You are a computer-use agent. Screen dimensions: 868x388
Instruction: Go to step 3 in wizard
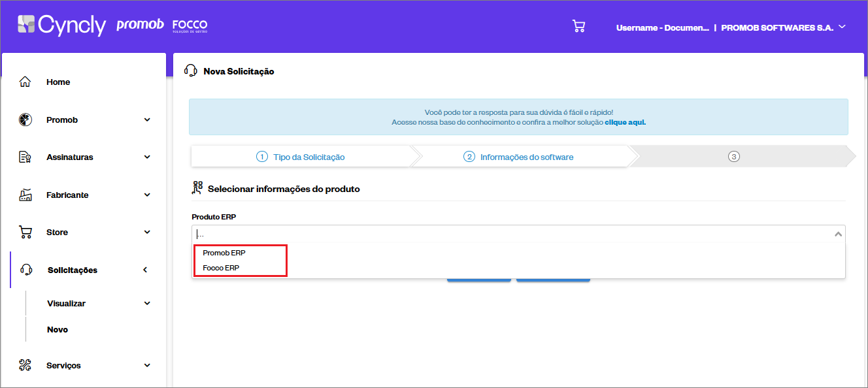point(735,157)
